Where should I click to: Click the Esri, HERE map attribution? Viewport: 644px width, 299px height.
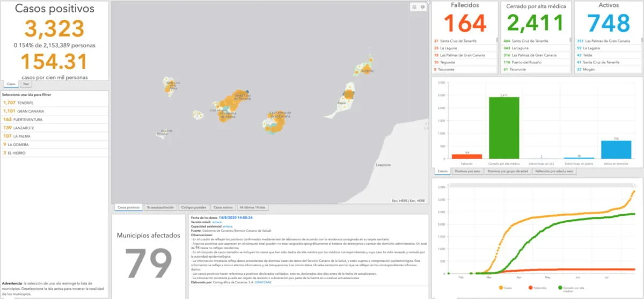pos(409,200)
